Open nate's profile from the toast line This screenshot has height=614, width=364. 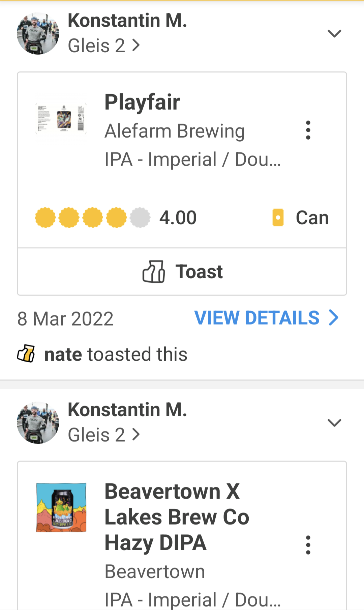point(63,355)
